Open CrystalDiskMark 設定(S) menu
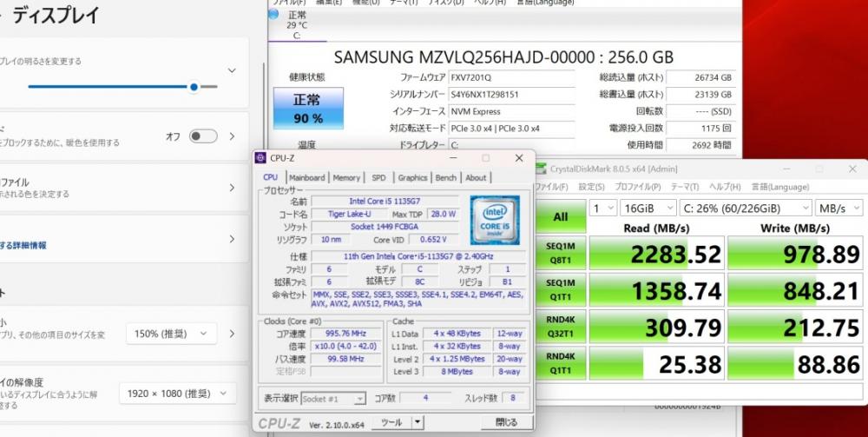This screenshot has width=868, height=437. click(x=591, y=187)
